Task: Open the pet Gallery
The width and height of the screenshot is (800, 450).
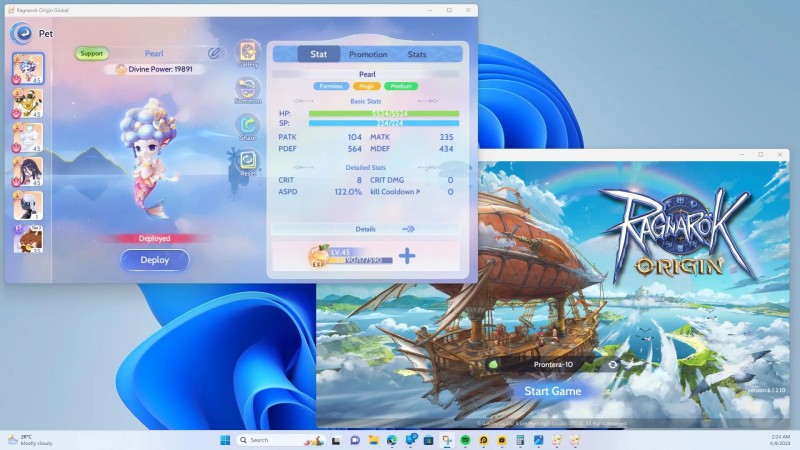Action: click(247, 54)
